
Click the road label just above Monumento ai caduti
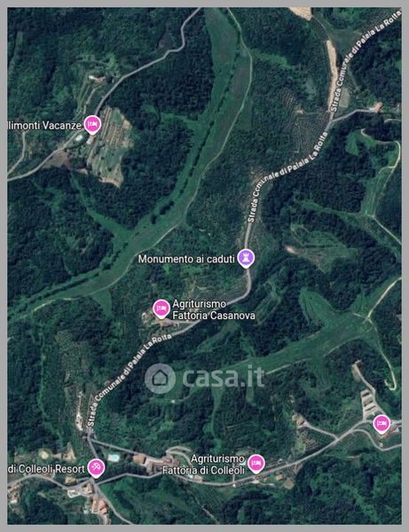(x=288, y=176)
